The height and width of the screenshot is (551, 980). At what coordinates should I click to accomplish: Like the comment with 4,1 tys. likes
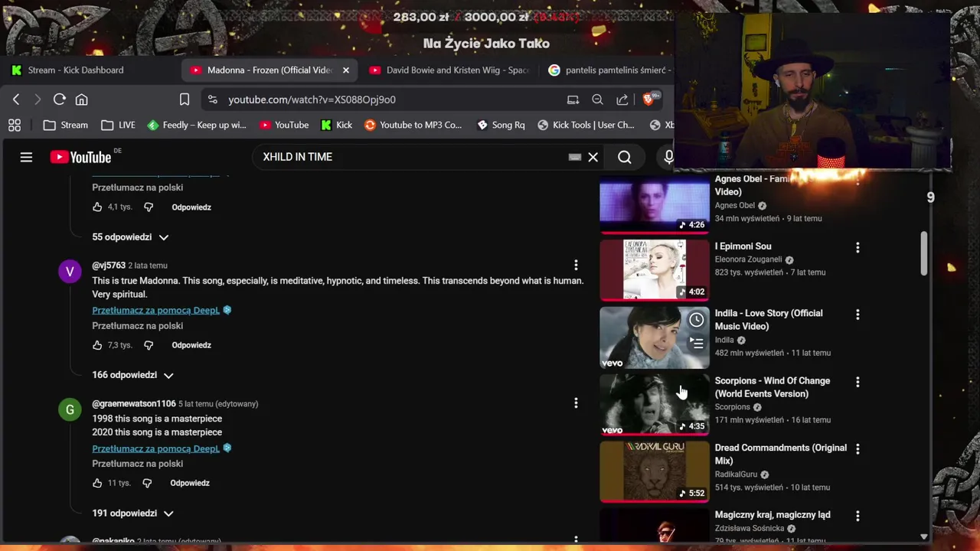(x=97, y=207)
